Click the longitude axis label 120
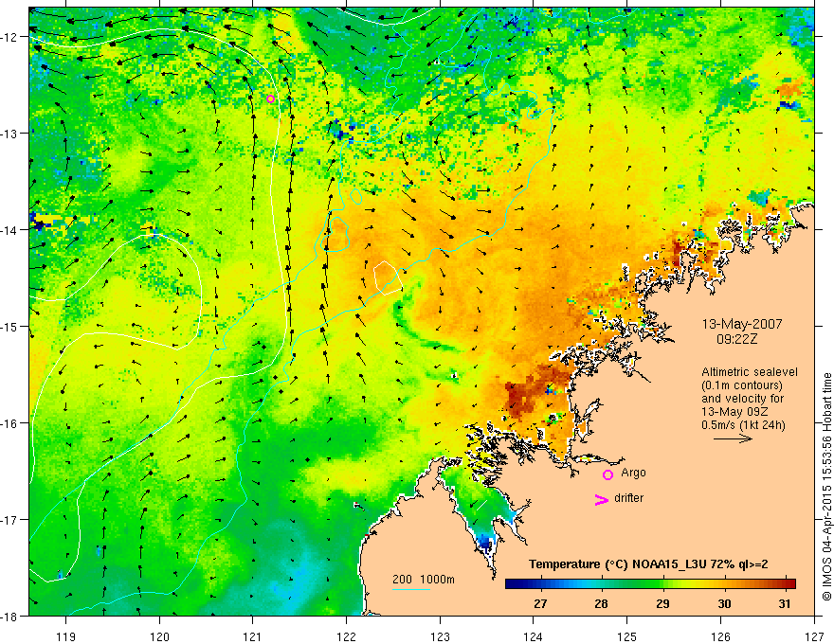This screenshot has height=644, width=834. tap(159, 636)
